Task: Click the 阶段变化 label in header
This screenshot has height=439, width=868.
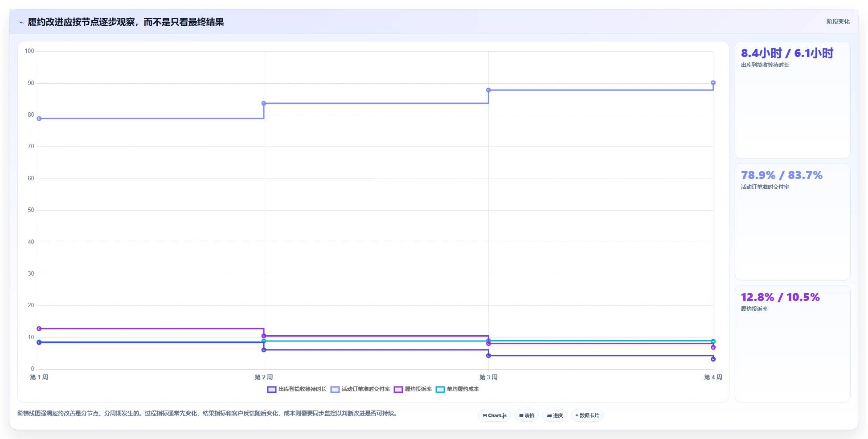Action: click(838, 21)
